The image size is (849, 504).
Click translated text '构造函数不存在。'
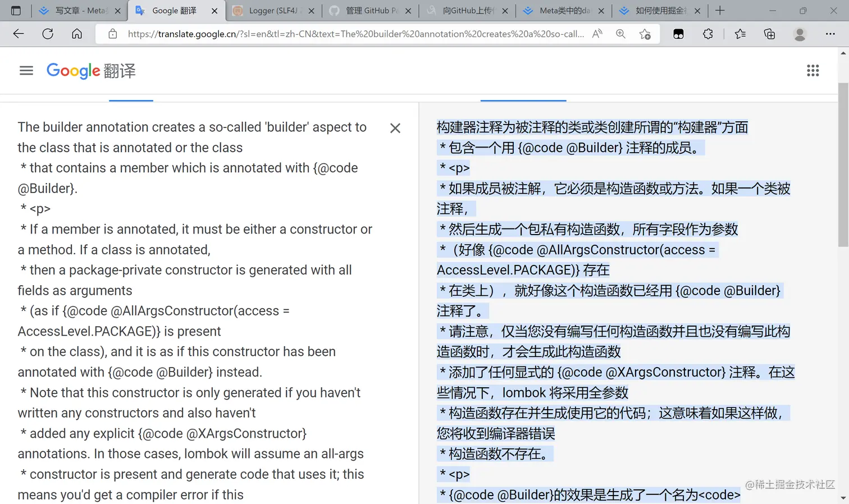click(x=500, y=453)
